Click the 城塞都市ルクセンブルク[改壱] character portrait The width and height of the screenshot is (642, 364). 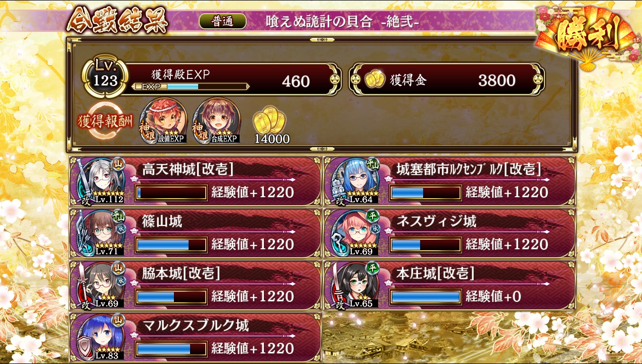pyautogui.click(x=354, y=180)
